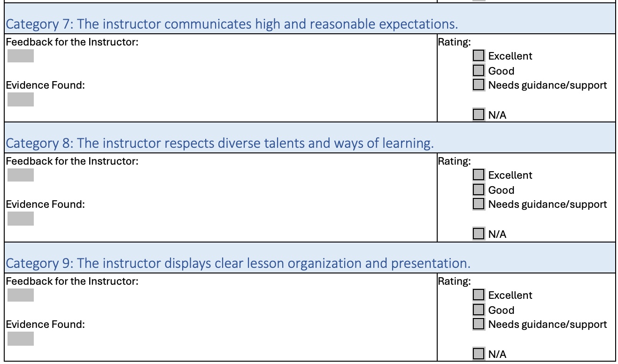
Task: Mark N/A for Category 8
Action: pyautogui.click(x=479, y=234)
